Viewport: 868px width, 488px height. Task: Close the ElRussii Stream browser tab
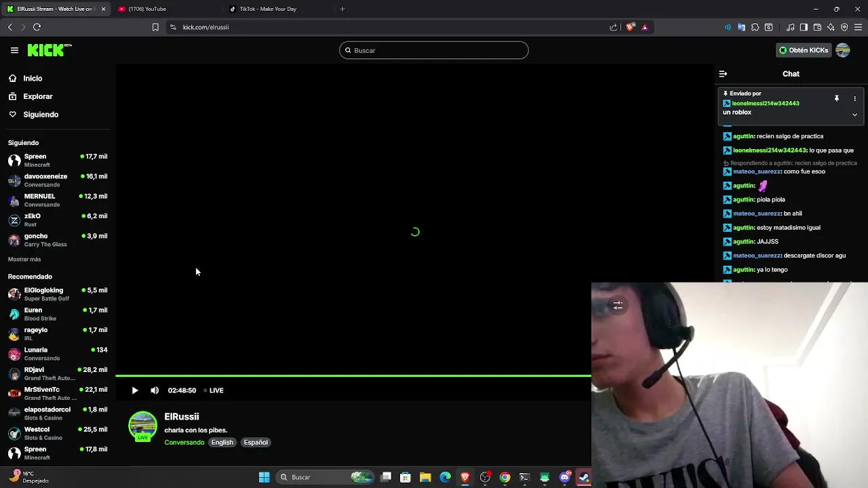click(103, 9)
